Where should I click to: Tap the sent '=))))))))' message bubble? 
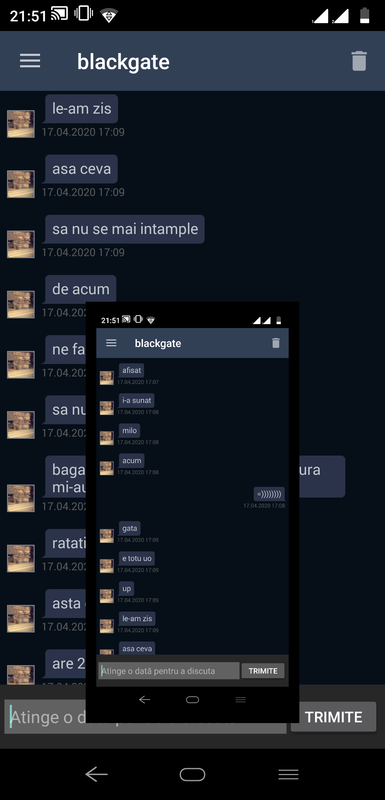(x=269, y=494)
